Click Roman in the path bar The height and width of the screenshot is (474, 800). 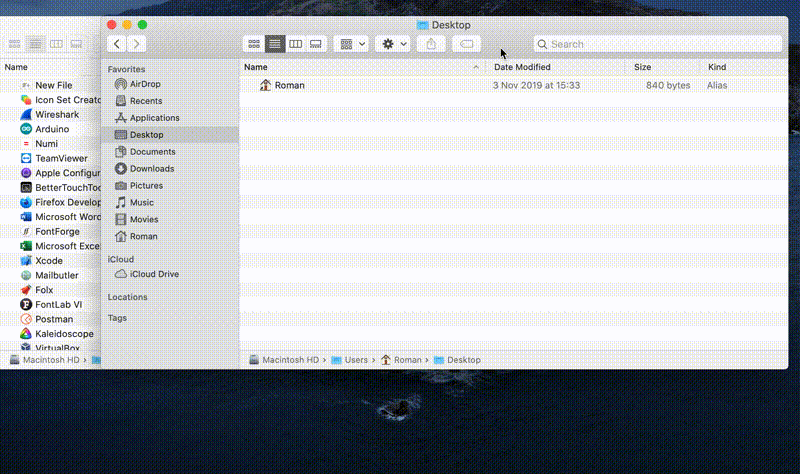pyautogui.click(x=402, y=360)
